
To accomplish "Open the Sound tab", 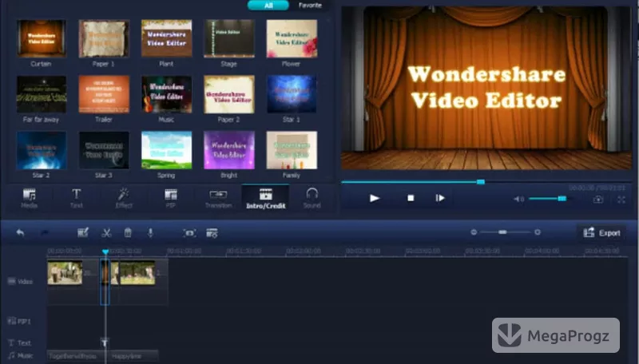I will coord(312,198).
